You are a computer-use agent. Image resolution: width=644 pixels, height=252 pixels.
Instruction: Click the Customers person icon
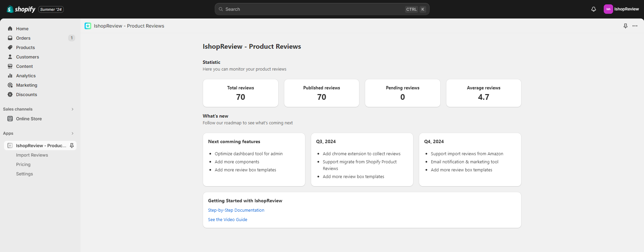click(10, 57)
